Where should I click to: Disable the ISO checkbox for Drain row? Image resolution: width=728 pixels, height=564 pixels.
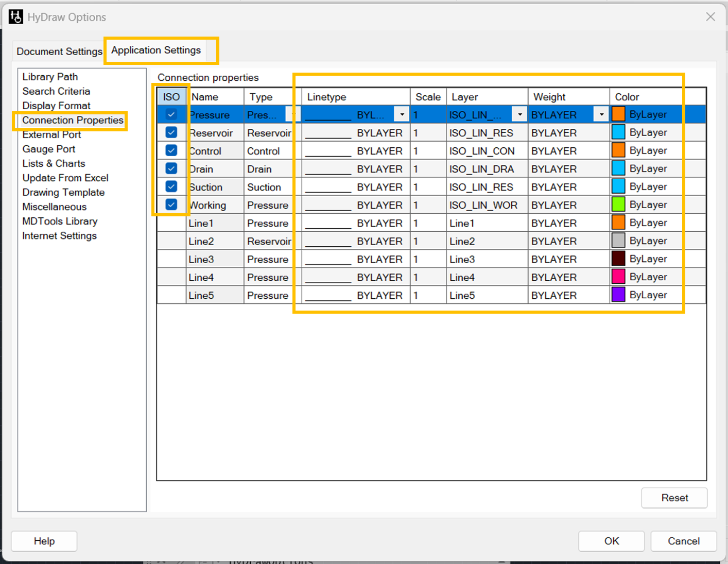[x=171, y=168]
